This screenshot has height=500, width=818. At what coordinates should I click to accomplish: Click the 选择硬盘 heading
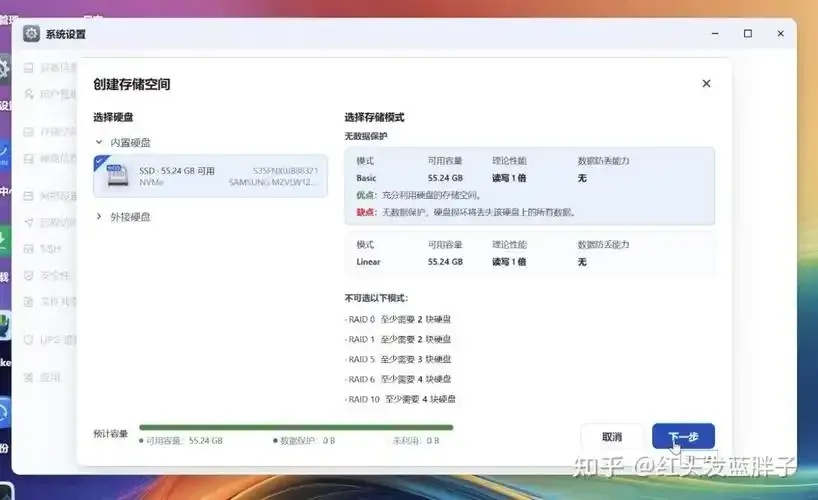coord(113,117)
